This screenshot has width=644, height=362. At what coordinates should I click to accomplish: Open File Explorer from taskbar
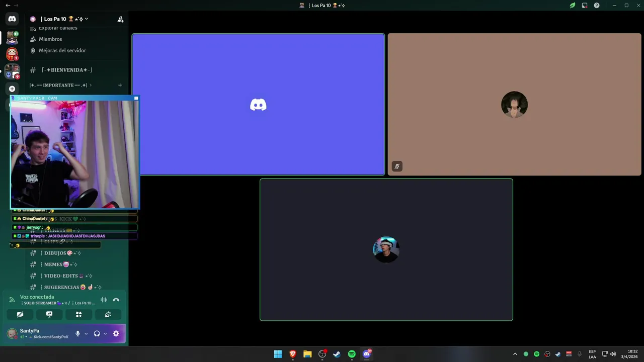[x=307, y=354]
